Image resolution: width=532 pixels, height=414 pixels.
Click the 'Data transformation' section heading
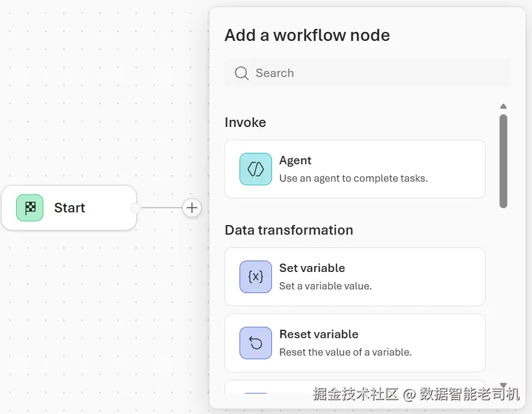(289, 230)
